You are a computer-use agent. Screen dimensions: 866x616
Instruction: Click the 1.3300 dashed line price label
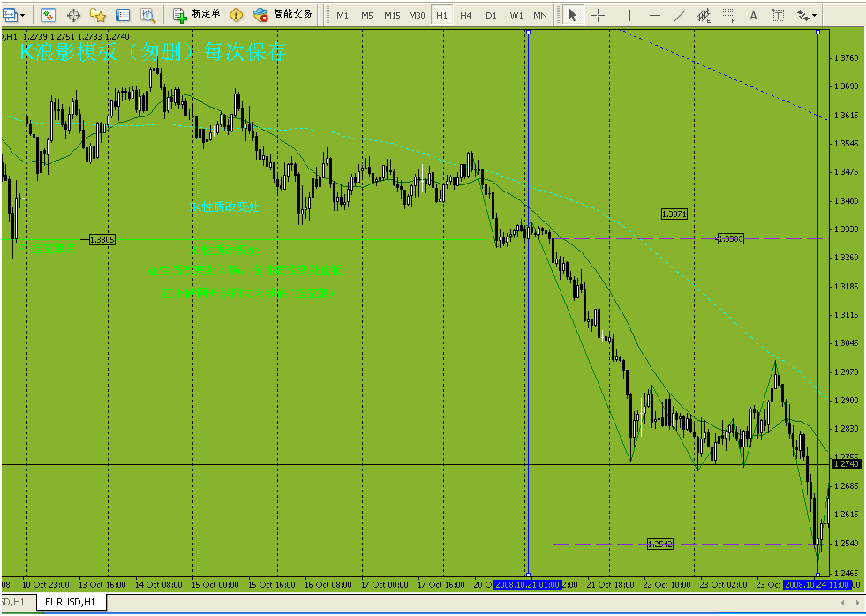point(731,238)
